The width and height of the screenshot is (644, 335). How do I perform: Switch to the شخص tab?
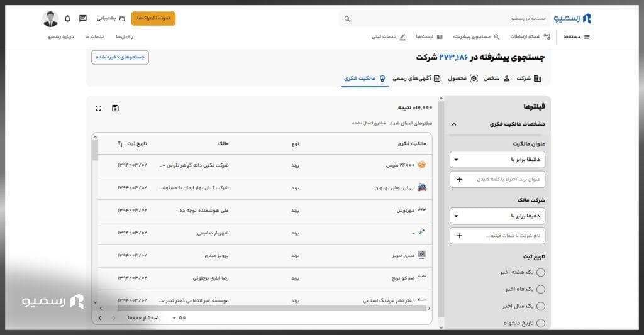click(497, 79)
